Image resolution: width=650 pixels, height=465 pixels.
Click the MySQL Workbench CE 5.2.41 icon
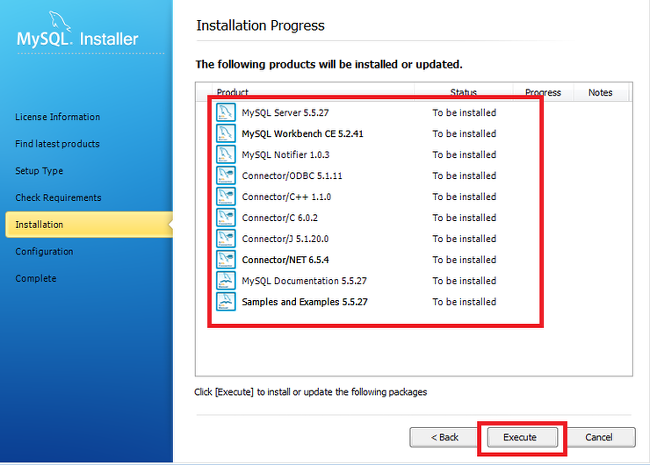click(x=226, y=133)
